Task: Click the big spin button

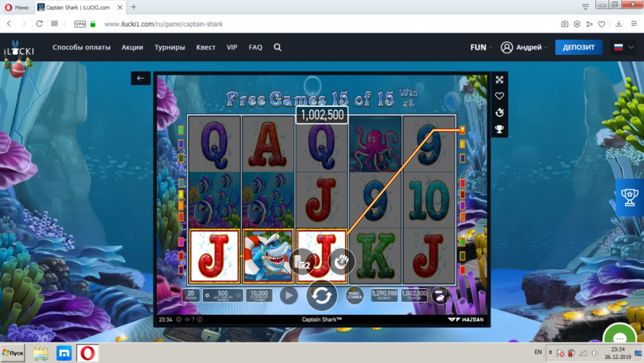Action: pyautogui.click(x=321, y=295)
